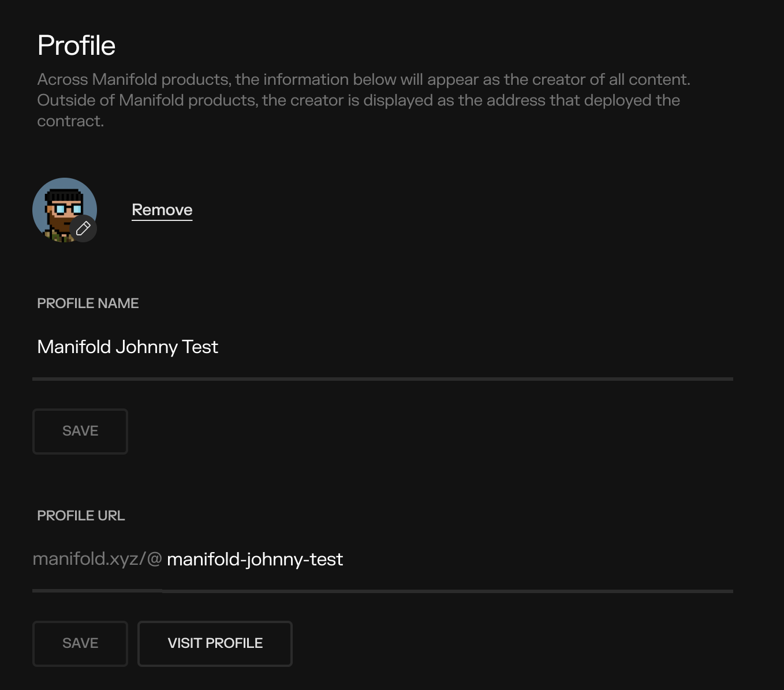Click the PROFILE NAME label
This screenshot has height=690, width=784.
click(88, 303)
